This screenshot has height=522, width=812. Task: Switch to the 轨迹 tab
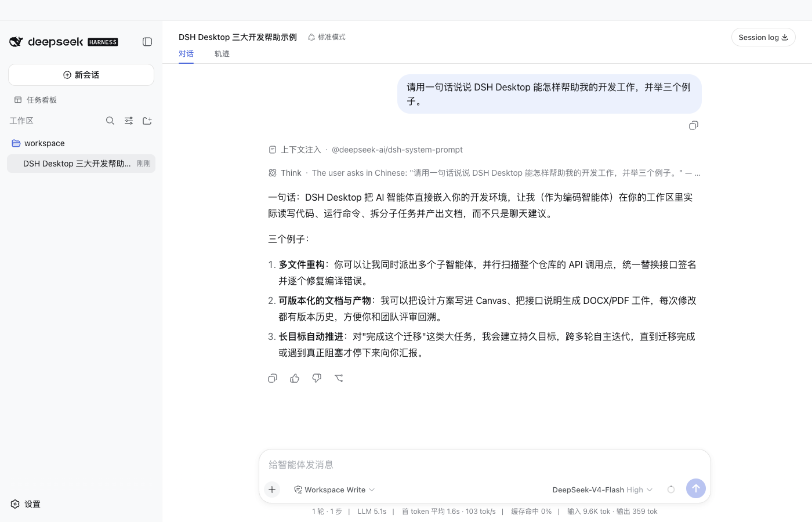(222, 54)
